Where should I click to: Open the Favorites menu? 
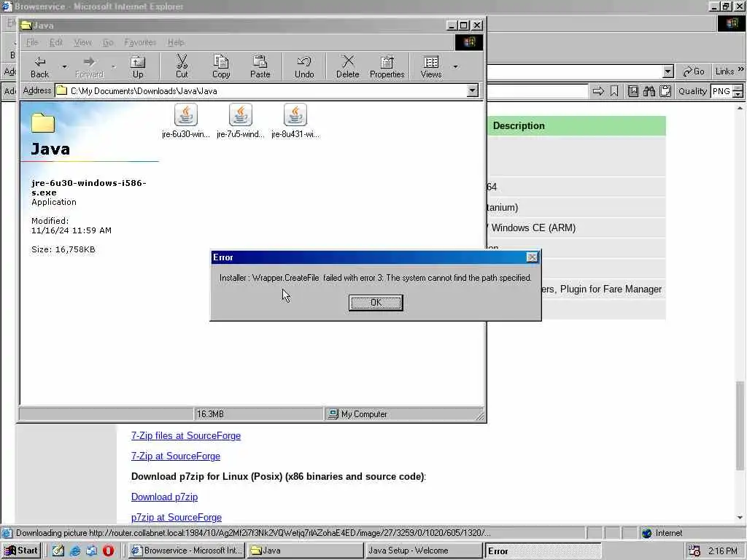click(x=140, y=42)
